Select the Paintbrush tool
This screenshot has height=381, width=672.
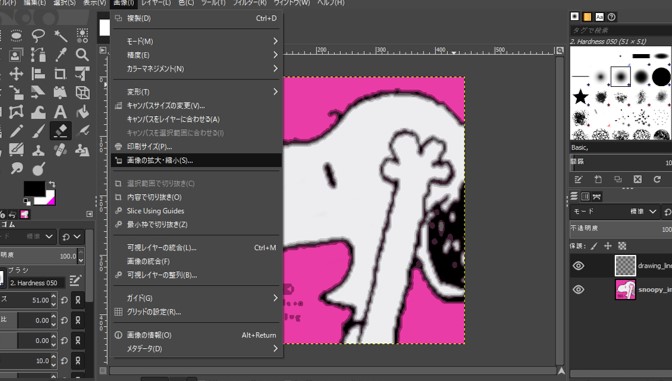tap(38, 131)
